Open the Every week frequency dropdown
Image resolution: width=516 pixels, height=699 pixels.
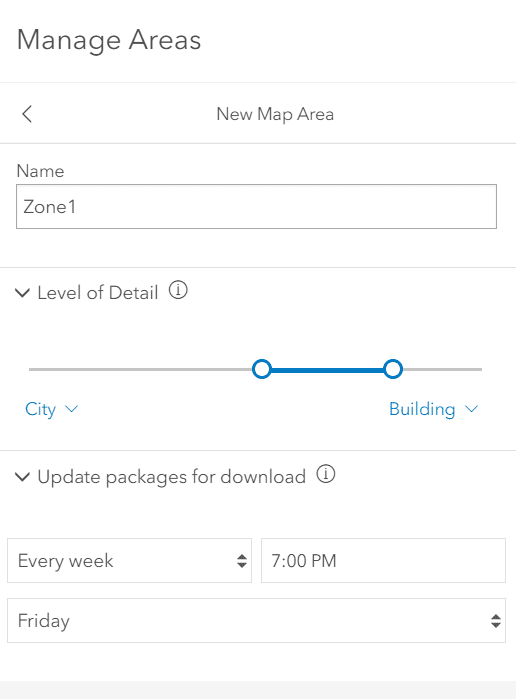click(129, 560)
